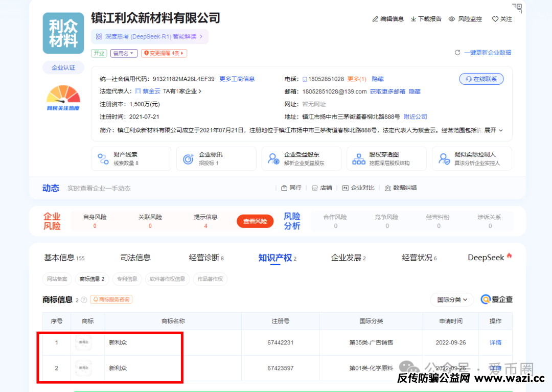552x392 pixels.
Task: Click the 商标服务咨询 button
Action: [x=111, y=299]
